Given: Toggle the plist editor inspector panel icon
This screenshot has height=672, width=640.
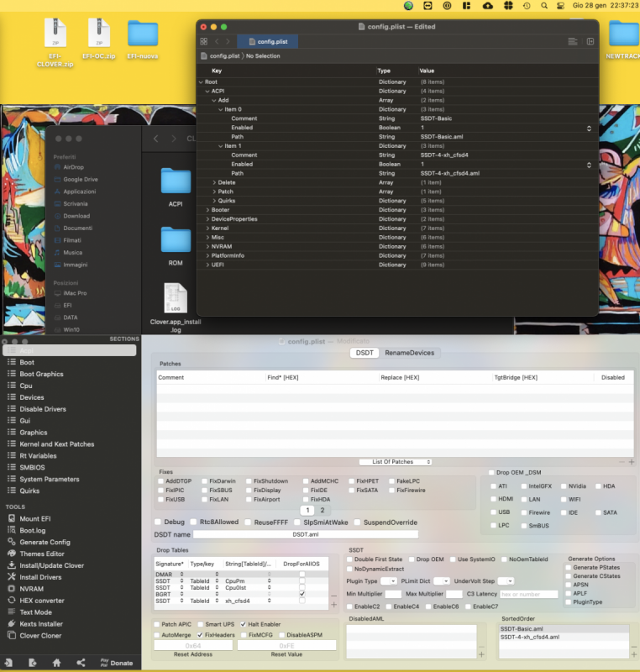Looking at the screenshot, I should 590,41.
